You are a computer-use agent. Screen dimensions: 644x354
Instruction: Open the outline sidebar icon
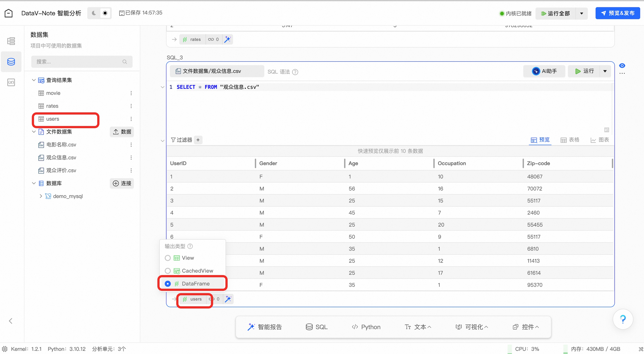coord(11,41)
